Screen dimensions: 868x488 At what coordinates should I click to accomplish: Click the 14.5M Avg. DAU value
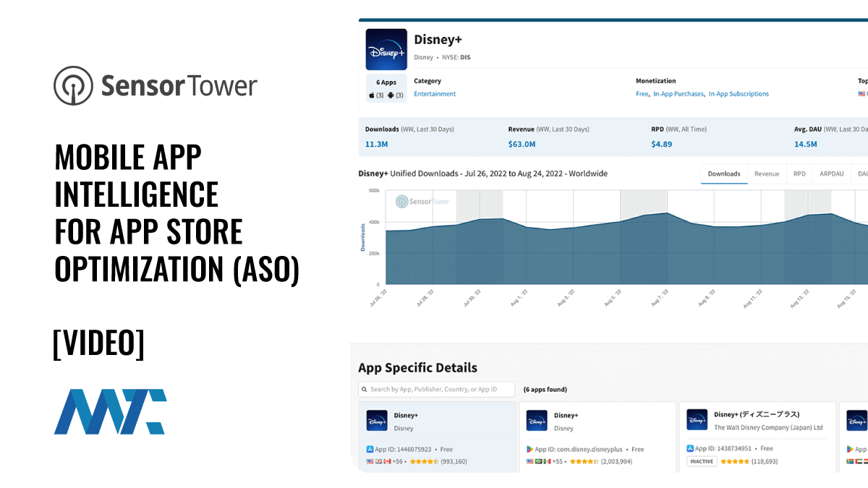[x=806, y=144]
